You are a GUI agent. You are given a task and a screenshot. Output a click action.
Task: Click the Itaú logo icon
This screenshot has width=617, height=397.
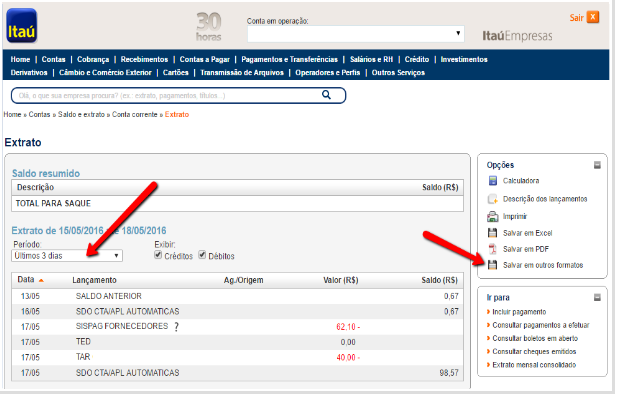pyautogui.click(x=22, y=26)
